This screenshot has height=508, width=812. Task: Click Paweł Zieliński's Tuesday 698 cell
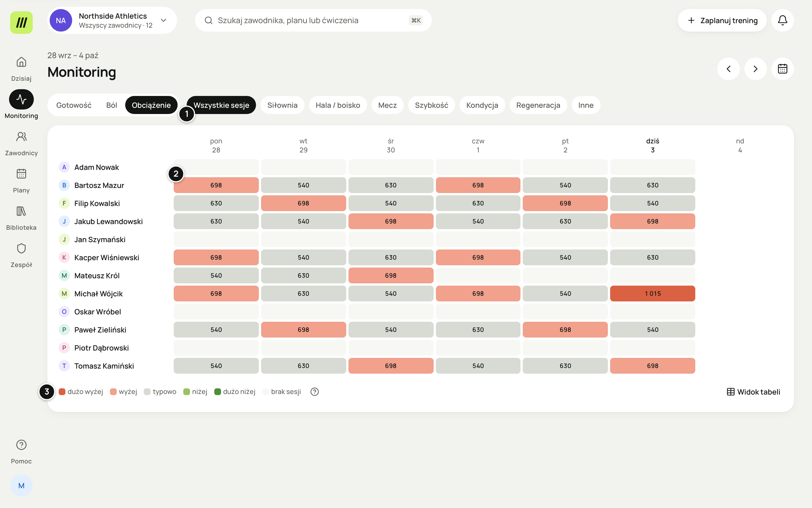[x=303, y=330]
